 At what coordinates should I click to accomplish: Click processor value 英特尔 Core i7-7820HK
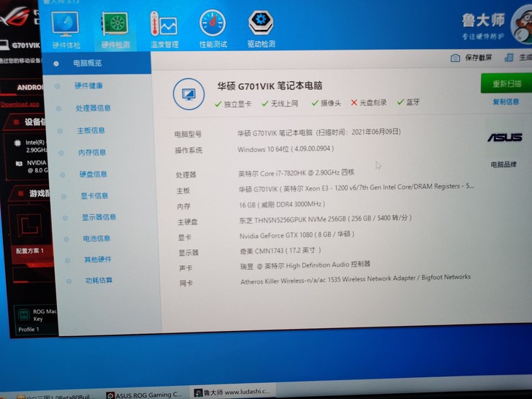pyautogui.click(x=296, y=173)
